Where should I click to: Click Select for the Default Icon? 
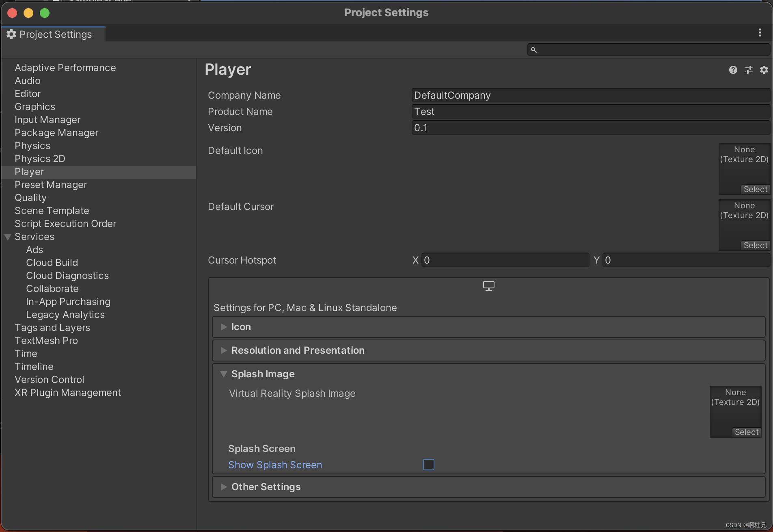755,189
